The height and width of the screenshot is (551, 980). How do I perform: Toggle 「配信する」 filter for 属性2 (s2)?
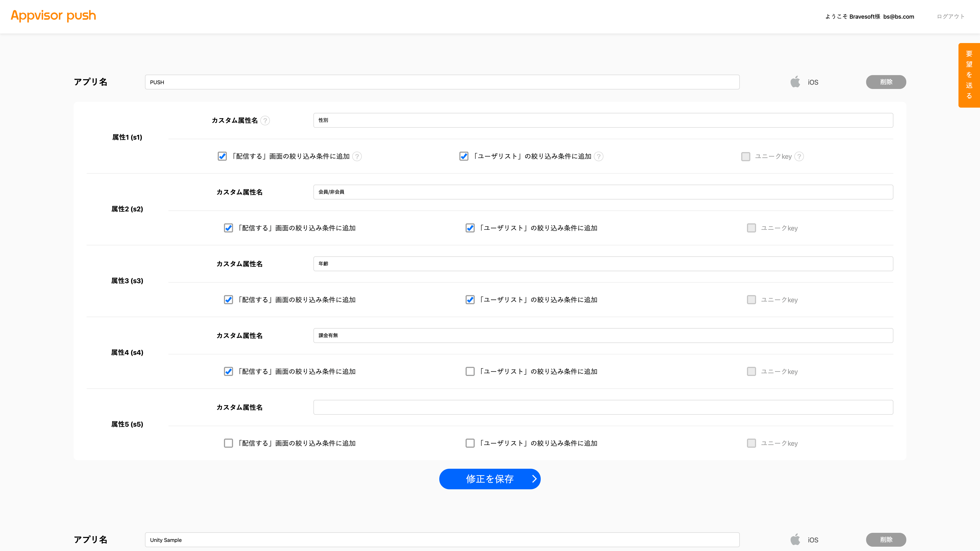click(228, 228)
